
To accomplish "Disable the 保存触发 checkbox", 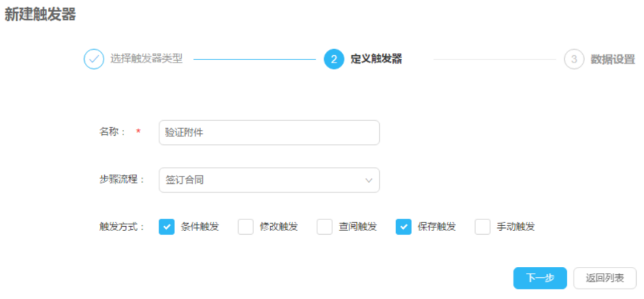I will pyautogui.click(x=403, y=227).
